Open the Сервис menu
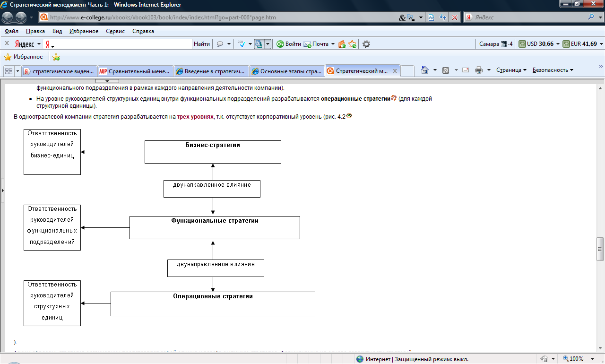Image resolution: width=605 pixels, height=364 pixels. [115, 31]
